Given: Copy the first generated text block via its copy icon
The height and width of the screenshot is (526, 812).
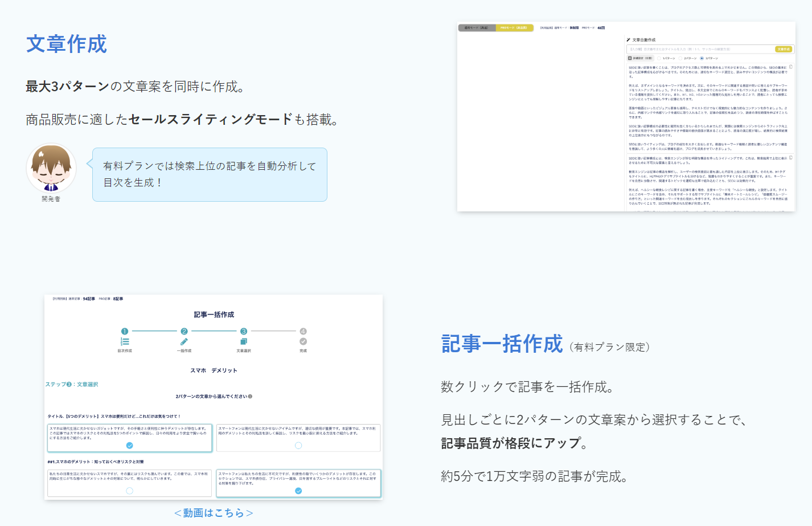Looking at the screenshot, I should (791, 67).
